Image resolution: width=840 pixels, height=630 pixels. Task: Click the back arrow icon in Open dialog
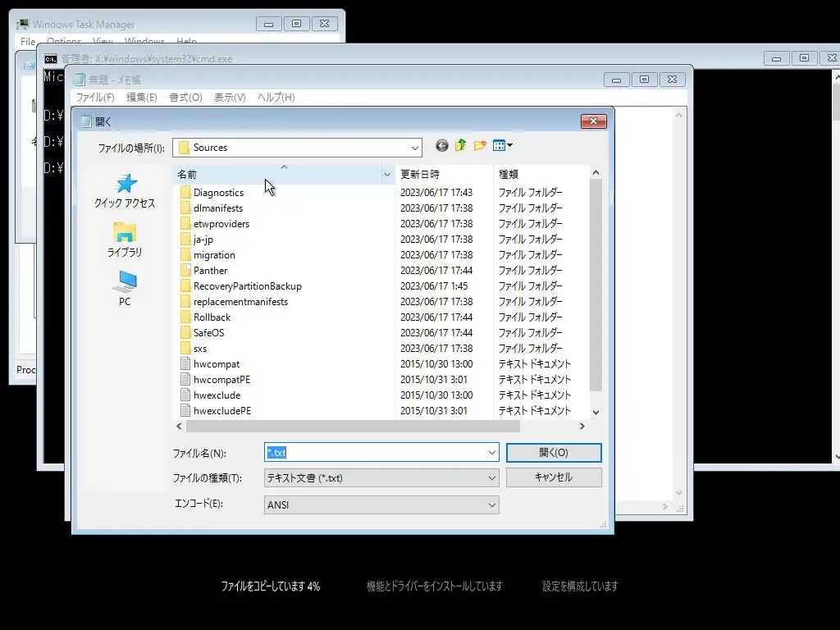click(x=442, y=146)
